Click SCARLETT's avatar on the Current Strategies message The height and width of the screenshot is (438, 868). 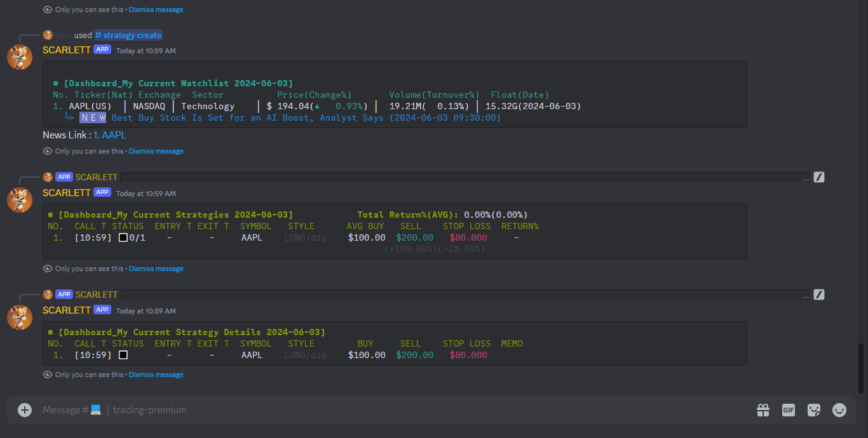pos(20,200)
